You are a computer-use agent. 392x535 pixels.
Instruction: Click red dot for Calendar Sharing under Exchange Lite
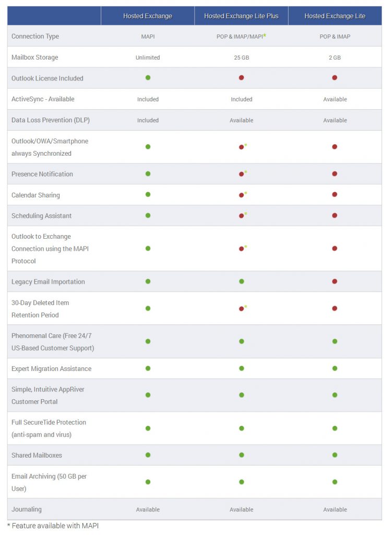click(335, 194)
